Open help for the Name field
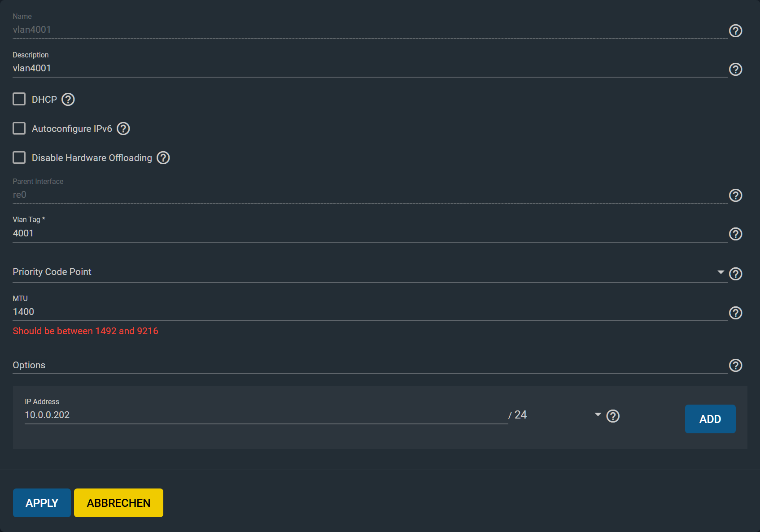The width and height of the screenshot is (760, 532). coord(735,31)
